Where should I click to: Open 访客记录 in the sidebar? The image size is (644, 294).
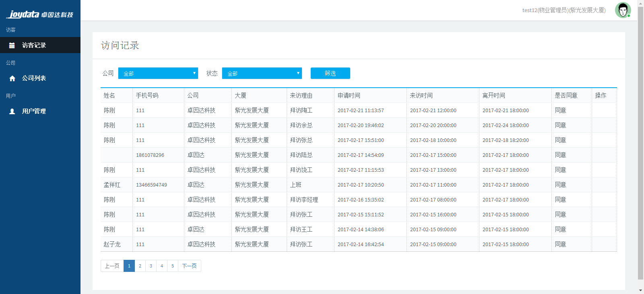pyautogui.click(x=40, y=45)
